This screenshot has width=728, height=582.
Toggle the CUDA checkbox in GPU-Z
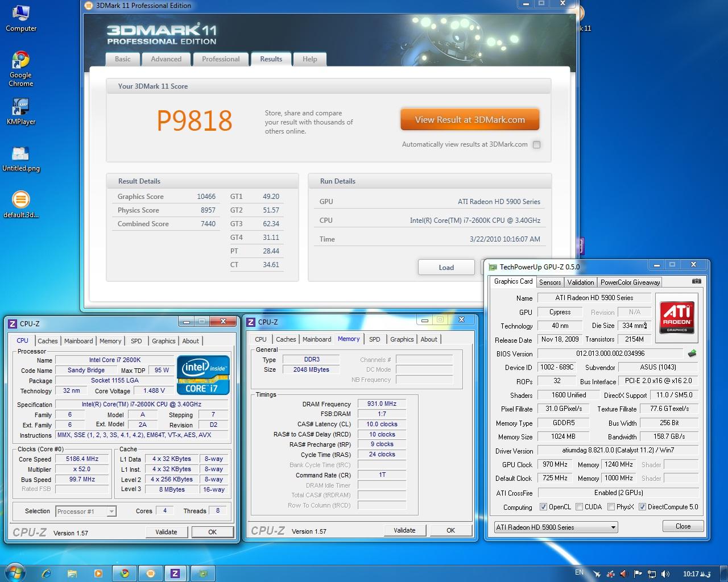[579, 507]
